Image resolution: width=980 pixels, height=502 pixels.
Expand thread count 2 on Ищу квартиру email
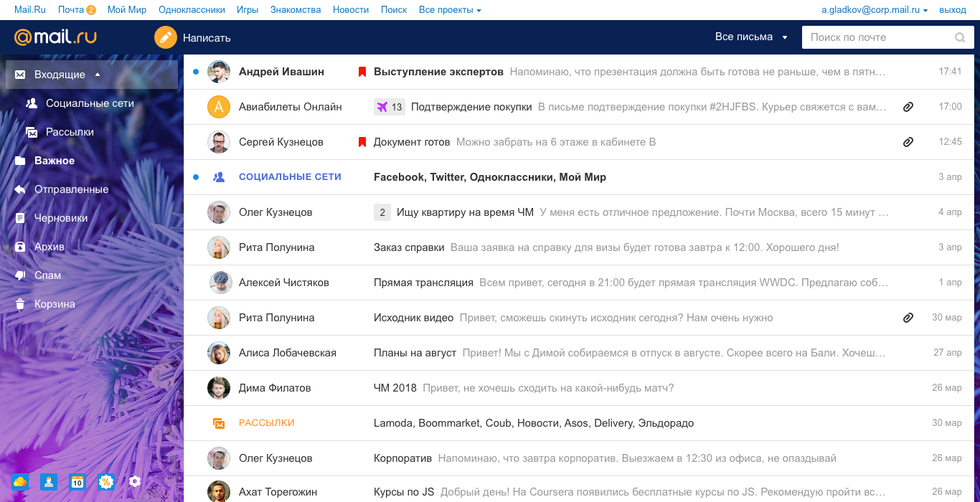click(382, 212)
